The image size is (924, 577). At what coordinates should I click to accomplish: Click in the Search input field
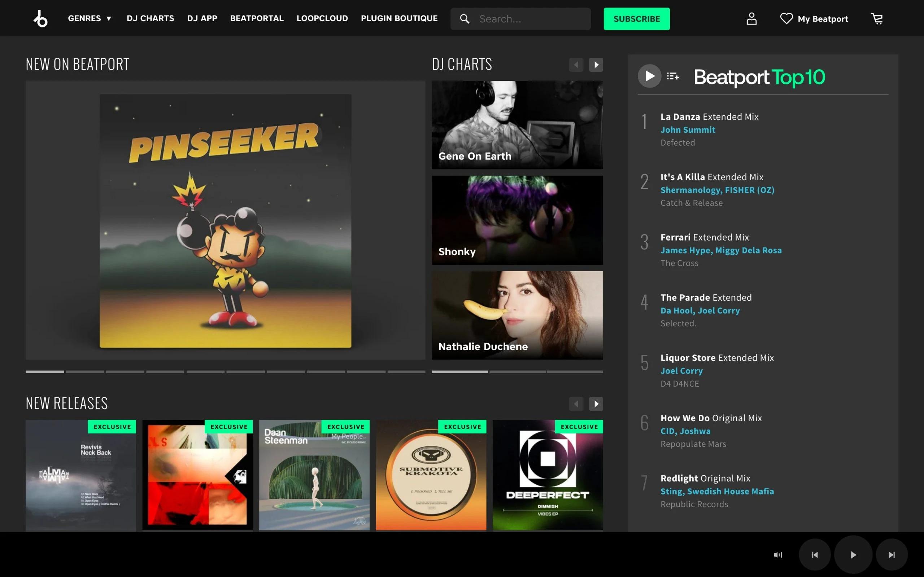click(531, 19)
